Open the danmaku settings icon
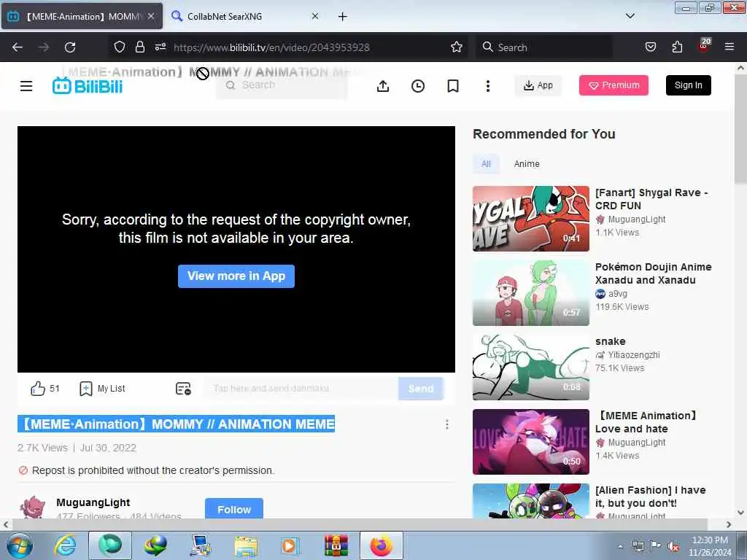Image resolution: width=747 pixels, height=560 pixels. tap(183, 389)
